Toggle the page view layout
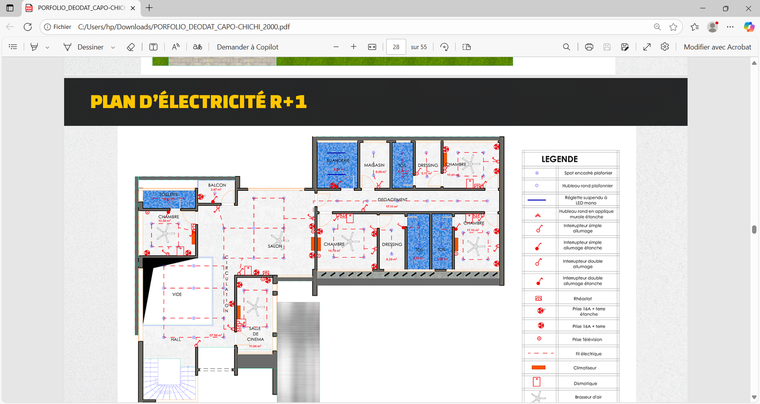The image size is (760, 404). (466, 47)
